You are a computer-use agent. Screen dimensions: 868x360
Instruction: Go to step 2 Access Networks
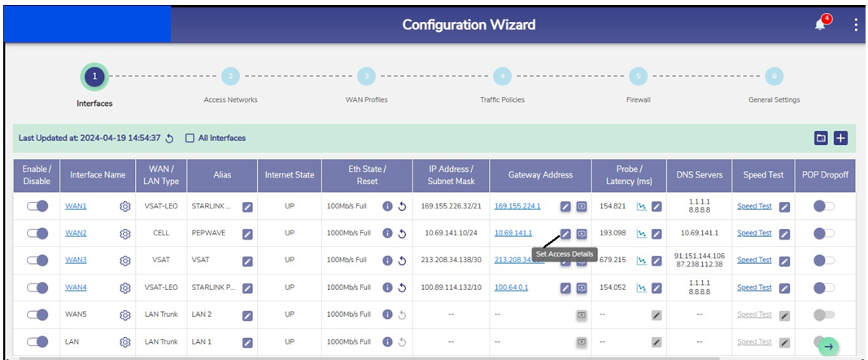click(x=230, y=77)
